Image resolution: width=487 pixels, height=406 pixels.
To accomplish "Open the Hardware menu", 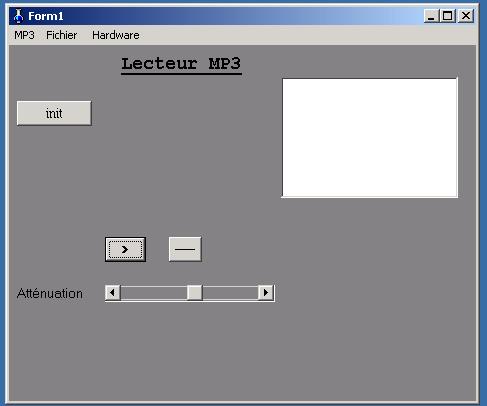I will pyautogui.click(x=116, y=35).
